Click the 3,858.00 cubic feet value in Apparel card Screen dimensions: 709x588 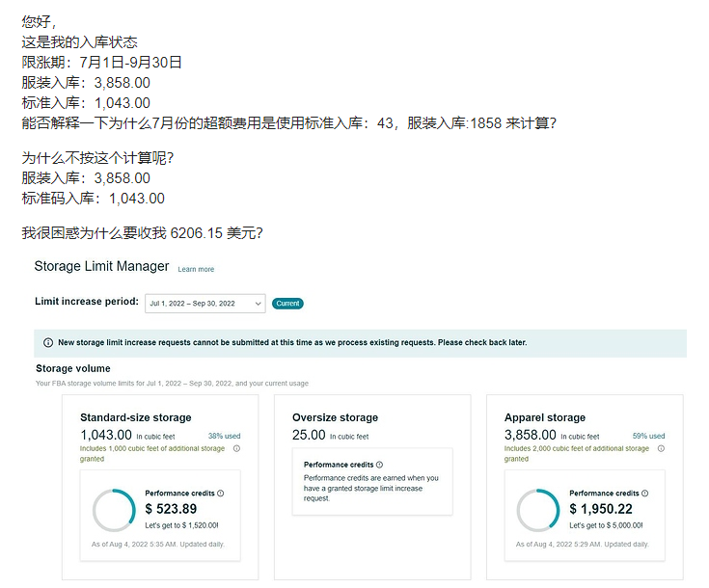click(x=531, y=435)
